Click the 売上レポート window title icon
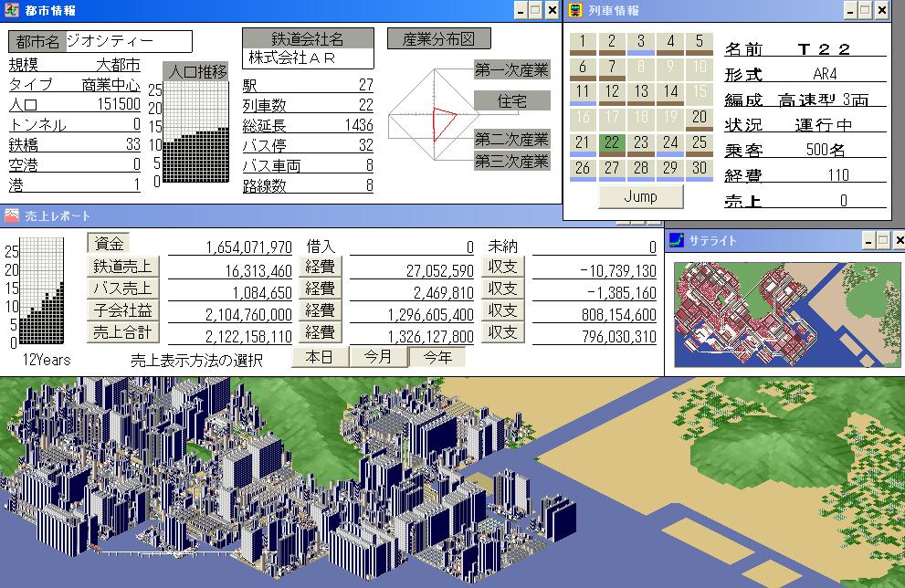Viewport: 905px width, 588px height. 12,215
